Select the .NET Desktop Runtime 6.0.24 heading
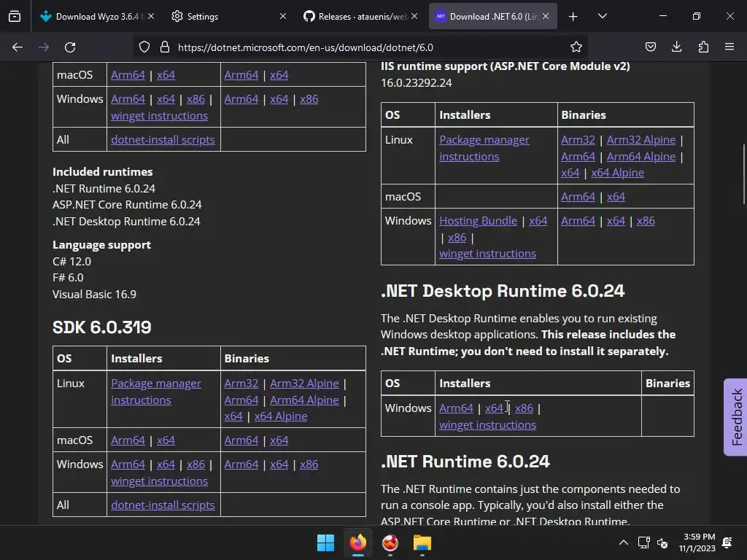Image resolution: width=747 pixels, height=560 pixels. (x=503, y=291)
